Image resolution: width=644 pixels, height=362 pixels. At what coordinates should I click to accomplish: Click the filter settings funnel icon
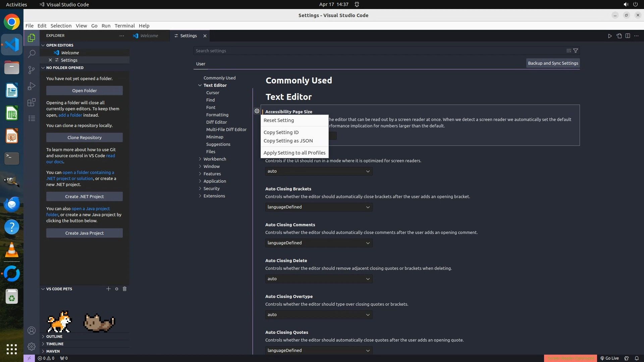click(x=576, y=51)
